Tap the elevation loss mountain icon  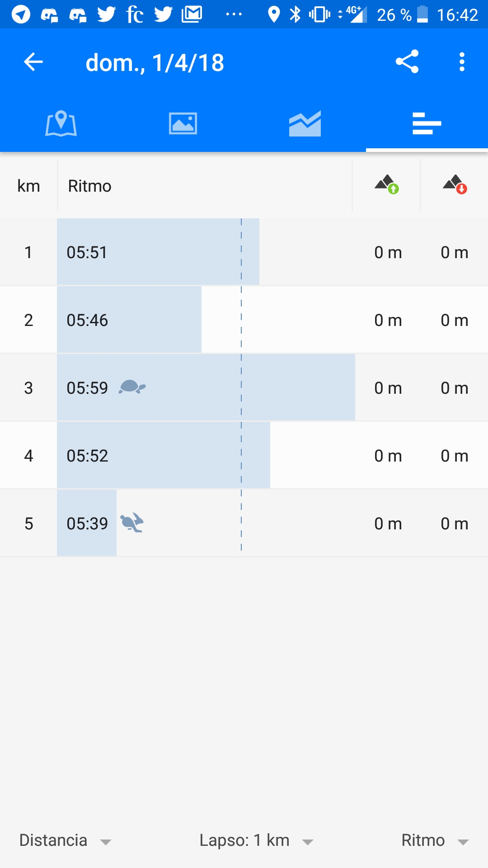pyautogui.click(x=455, y=184)
